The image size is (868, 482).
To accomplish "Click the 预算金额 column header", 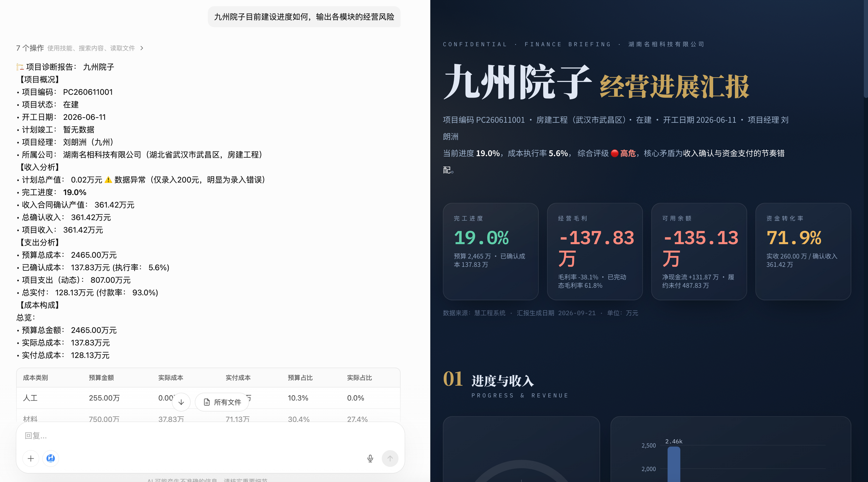I will [101, 378].
